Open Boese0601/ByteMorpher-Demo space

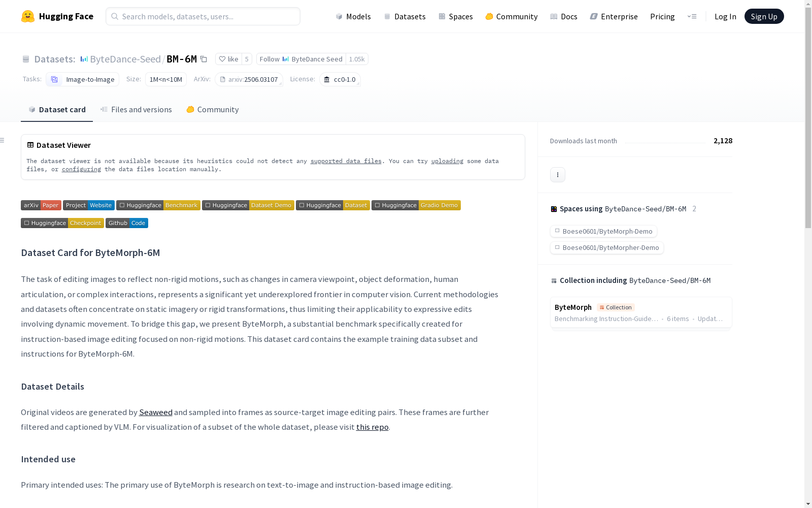(x=607, y=247)
